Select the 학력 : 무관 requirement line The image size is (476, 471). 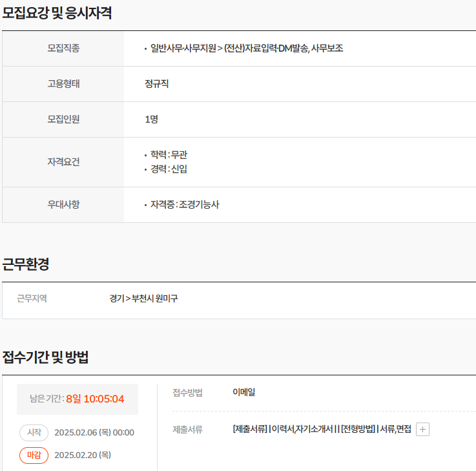(169, 155)
